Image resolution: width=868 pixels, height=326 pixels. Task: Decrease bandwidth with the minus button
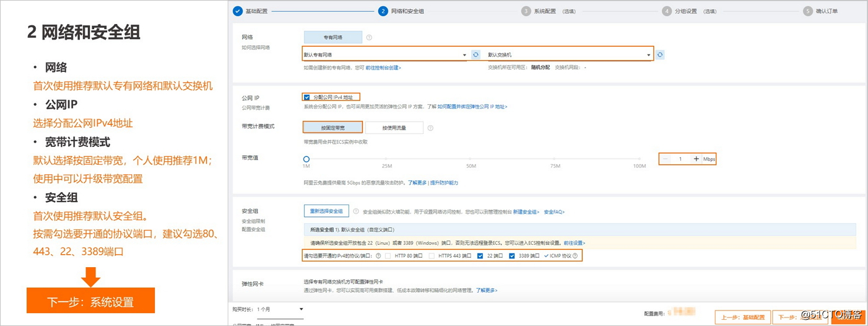click(666, 159)
